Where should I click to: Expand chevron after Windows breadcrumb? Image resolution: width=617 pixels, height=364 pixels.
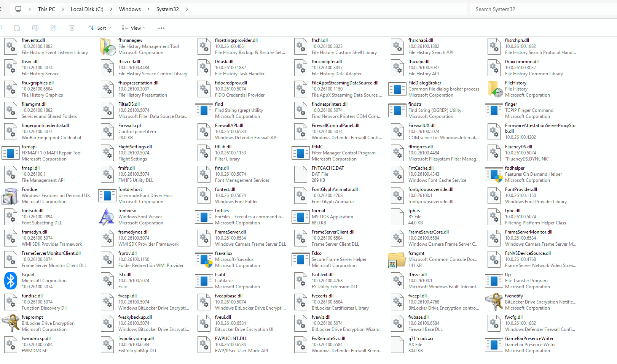[x=148, y=9]
